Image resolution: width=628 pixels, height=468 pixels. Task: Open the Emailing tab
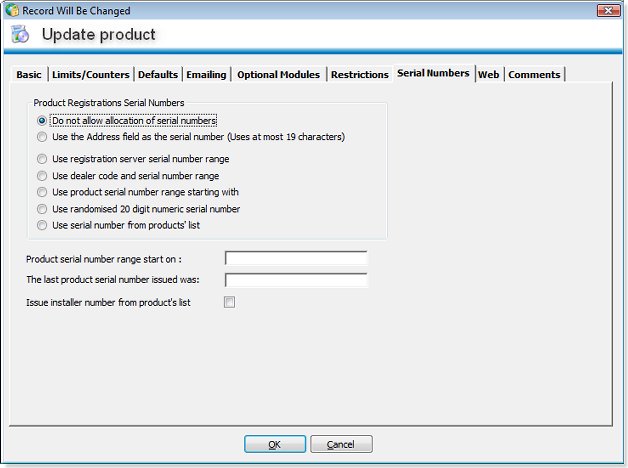click(x=206, y=75)
